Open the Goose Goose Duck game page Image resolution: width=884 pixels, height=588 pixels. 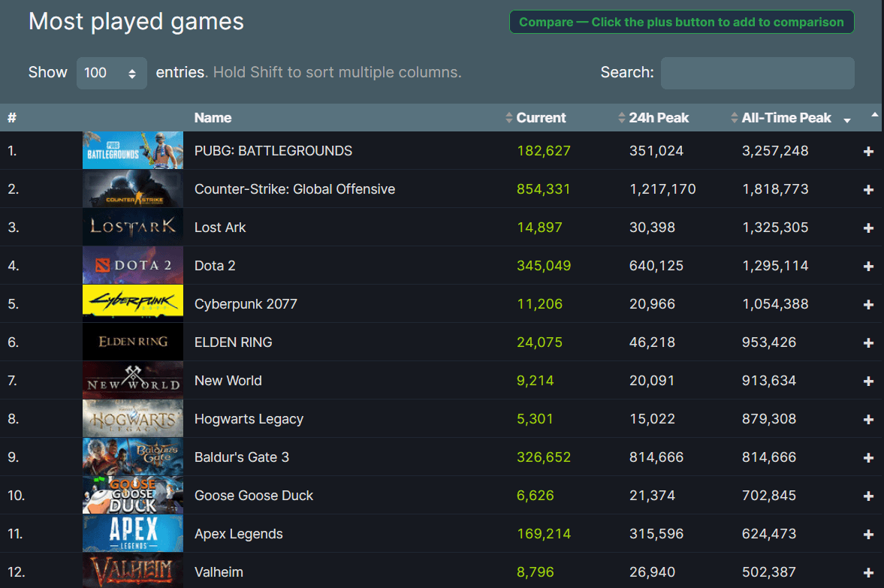[x=254, y=496]
